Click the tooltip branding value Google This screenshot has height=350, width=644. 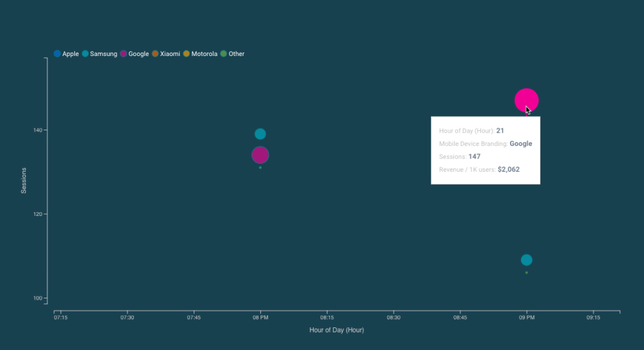521,144
